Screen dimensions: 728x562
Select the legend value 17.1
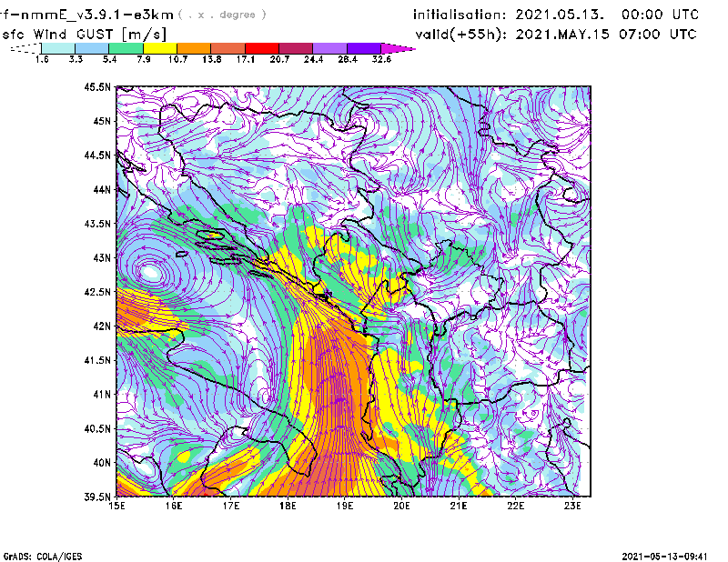(246, 59)
